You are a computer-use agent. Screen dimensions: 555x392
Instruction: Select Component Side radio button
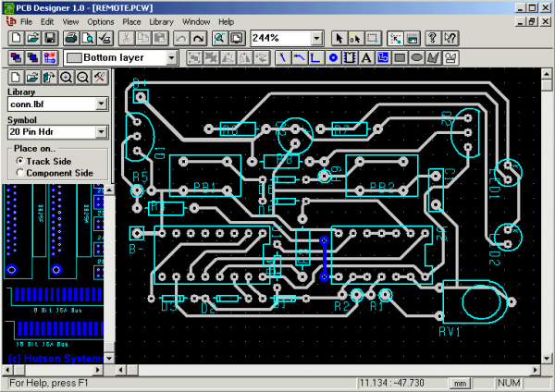point(20,172)
